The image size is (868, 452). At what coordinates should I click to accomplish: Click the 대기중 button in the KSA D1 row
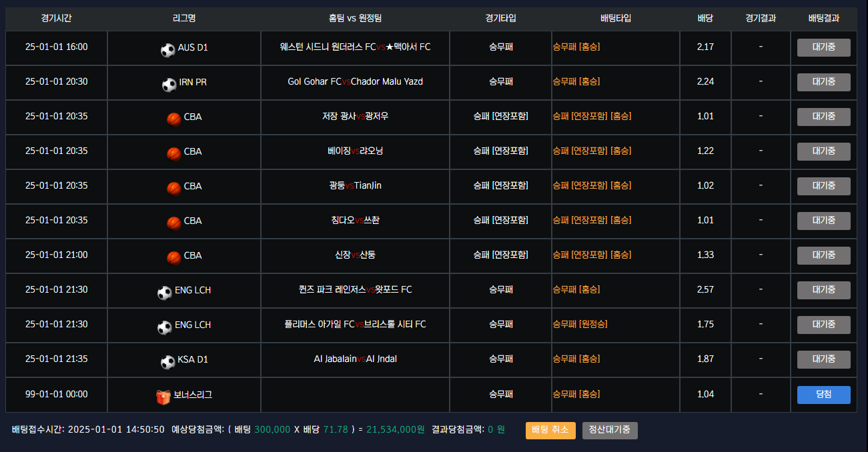[824, 359]
